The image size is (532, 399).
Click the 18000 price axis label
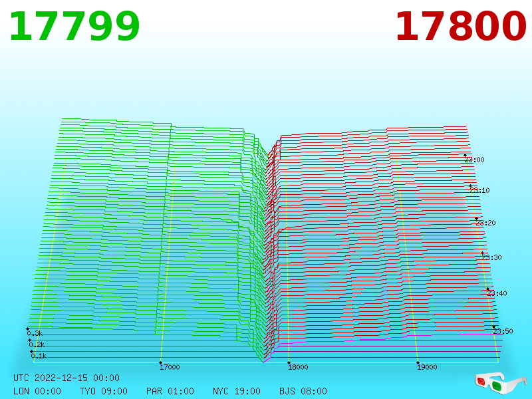298,367
